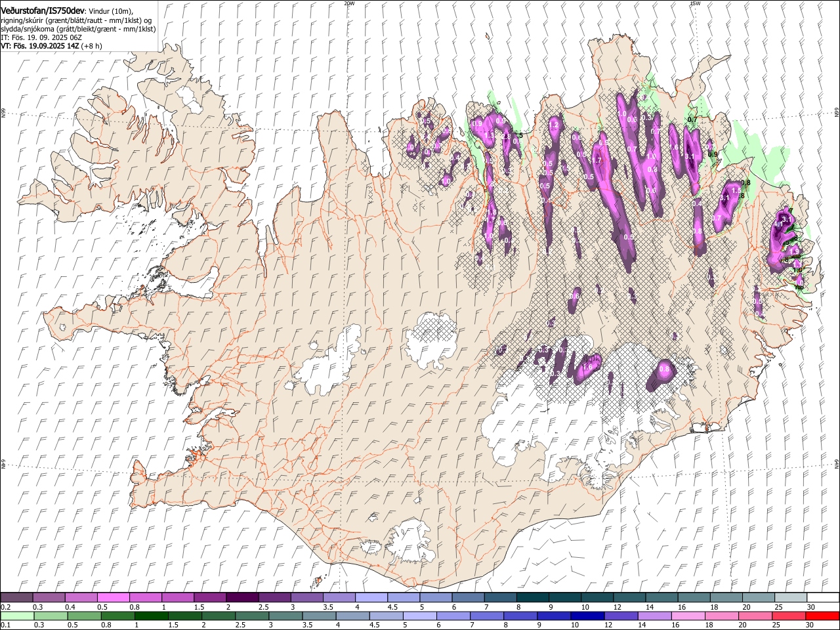The height and width of the screenshot is (630, 840).
Task: Select navy blue swatch between 10 and 12
Action: (587, 616)
